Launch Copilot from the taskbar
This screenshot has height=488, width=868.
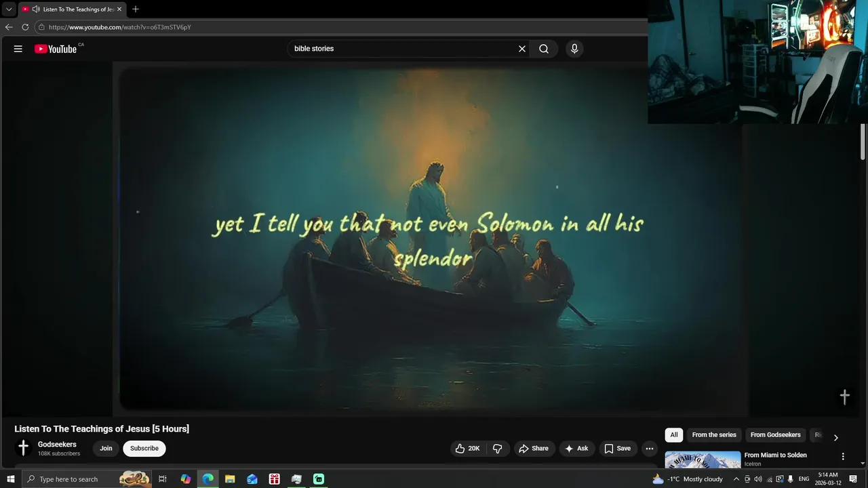click(x=186, y=479)
